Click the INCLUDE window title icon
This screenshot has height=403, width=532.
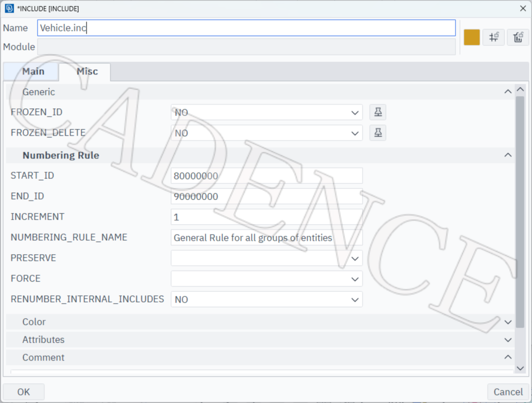click(x=9, y=8)
